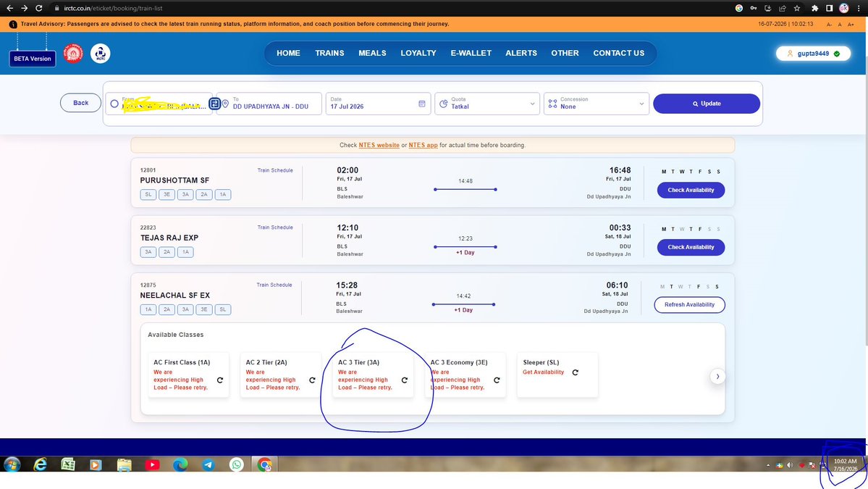868x489 pixels.
Task: Click the volume icon in system tray
Action: [x=790, y=465]
